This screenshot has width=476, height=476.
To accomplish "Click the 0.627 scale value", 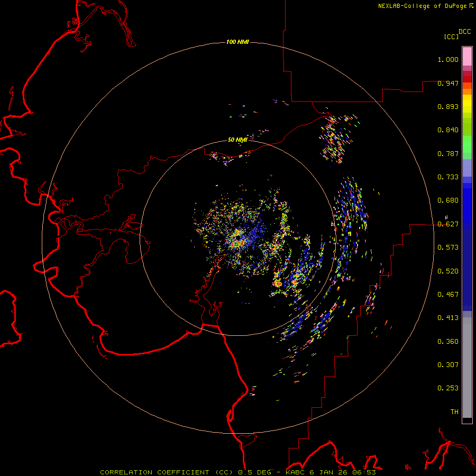I will tap(448, 224).
